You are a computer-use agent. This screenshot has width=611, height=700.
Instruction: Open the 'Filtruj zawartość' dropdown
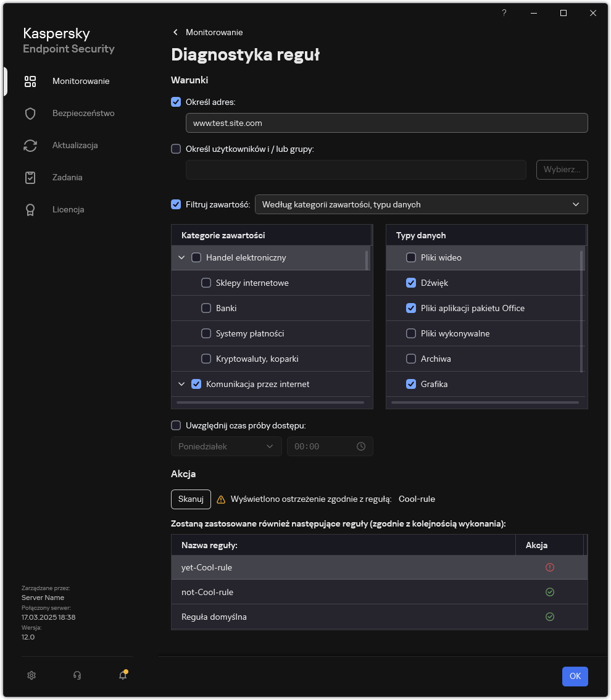(x=421, y=204)
